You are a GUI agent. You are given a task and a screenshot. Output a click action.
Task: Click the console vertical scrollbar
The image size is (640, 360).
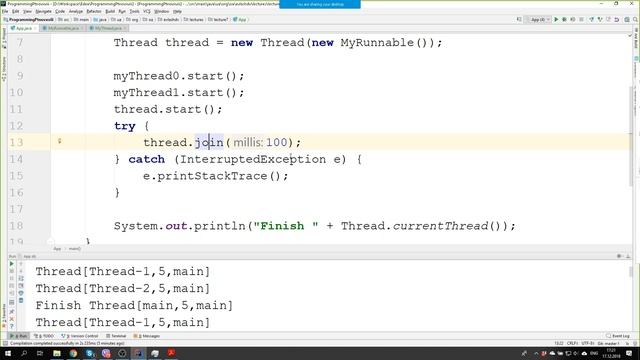(x=631, y=272)
